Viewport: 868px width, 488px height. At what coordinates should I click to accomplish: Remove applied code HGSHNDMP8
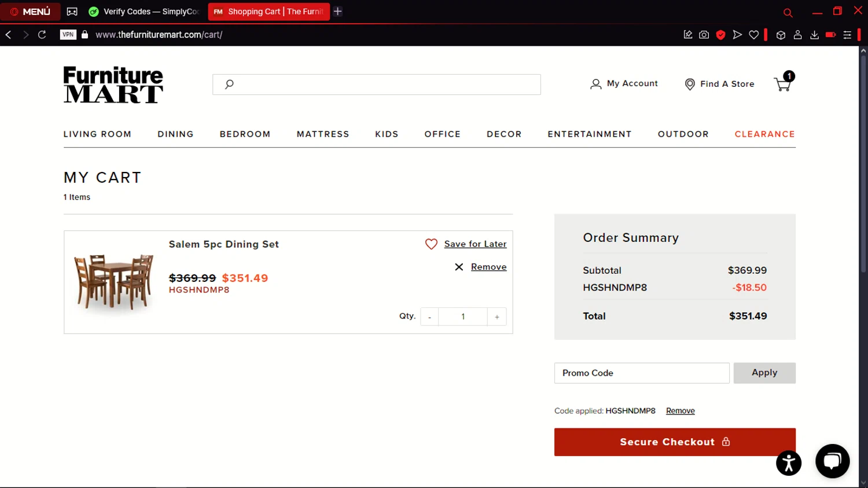tap(680, 411)
